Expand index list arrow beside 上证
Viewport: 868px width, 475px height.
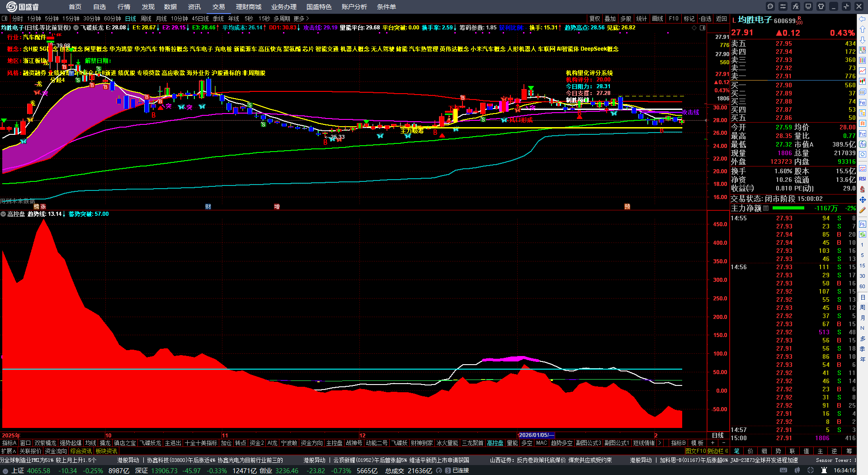tap(6, 470)
